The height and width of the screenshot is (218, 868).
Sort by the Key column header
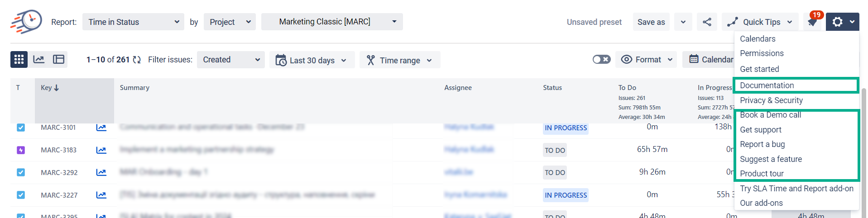[50, 88]
